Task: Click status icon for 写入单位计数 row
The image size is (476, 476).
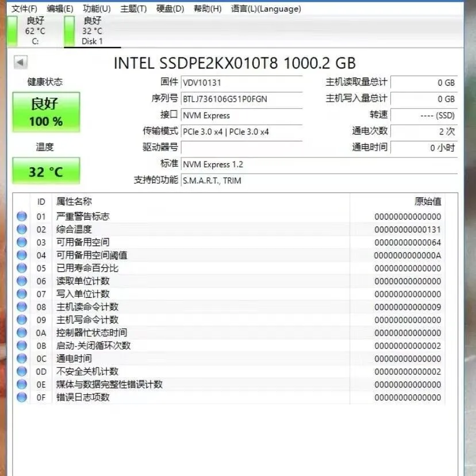Action: coord(21,294)
